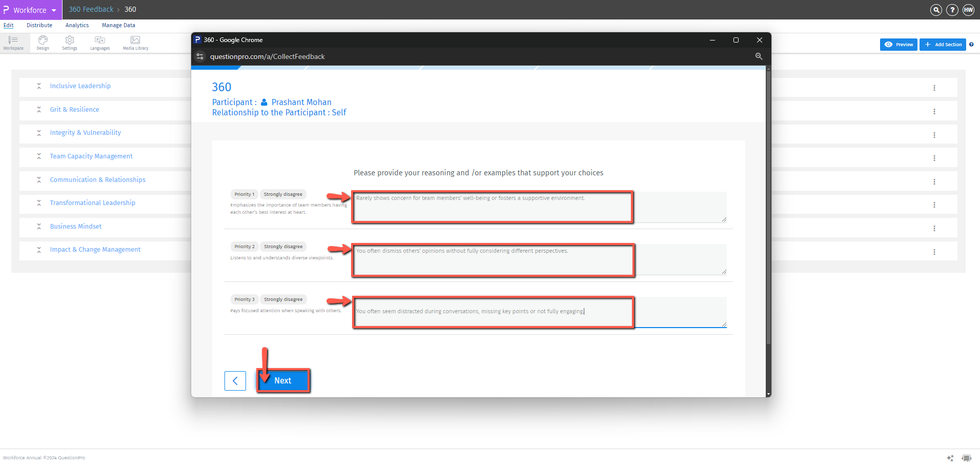
Task: Open more options for Integrity & Vulnerability row
Action: [934, 135]
